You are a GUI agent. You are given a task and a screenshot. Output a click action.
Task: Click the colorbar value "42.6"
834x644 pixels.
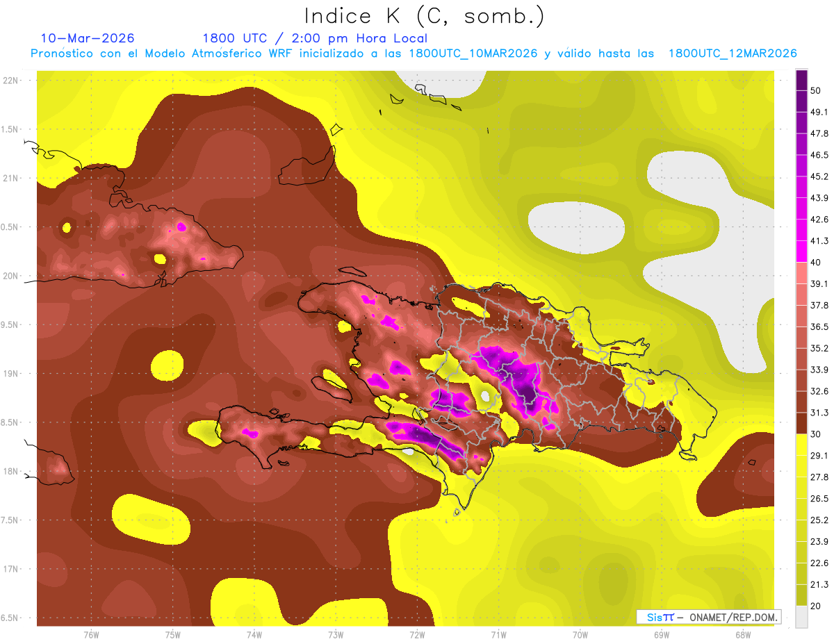click(x=819, y=220)
